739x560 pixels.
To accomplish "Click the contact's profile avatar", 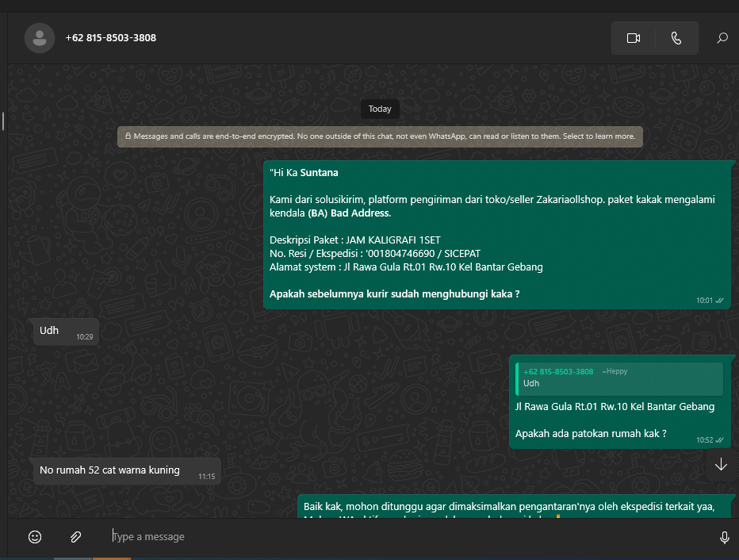I will (x=40, y=38).
